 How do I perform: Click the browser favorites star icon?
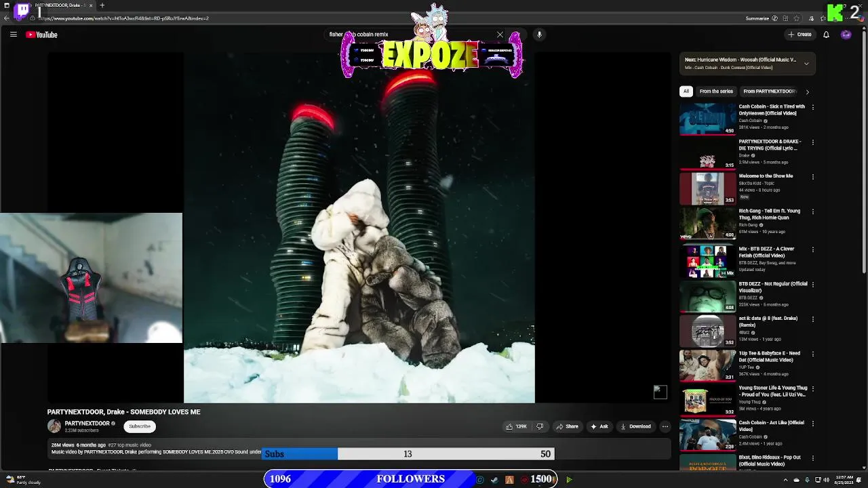pos(796,18)
